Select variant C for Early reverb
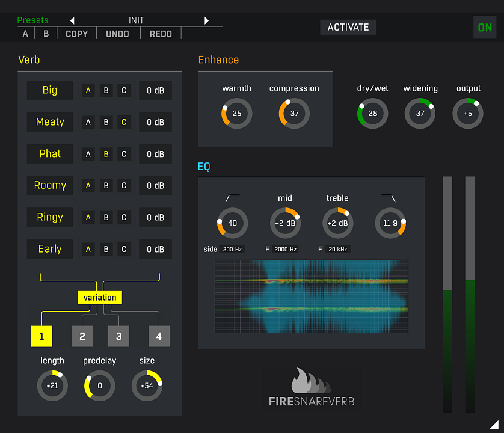Screen dimensions: 504x433 (x=124, y=250)
